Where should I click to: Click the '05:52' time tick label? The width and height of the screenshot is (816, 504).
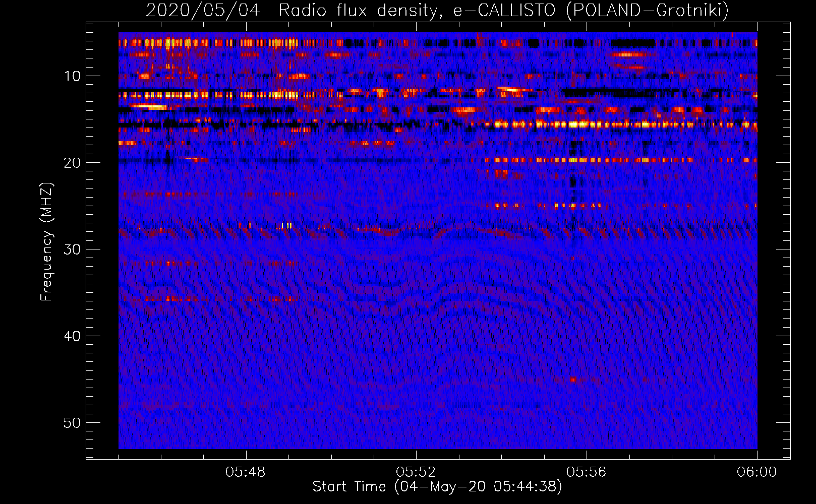[416, 472]
